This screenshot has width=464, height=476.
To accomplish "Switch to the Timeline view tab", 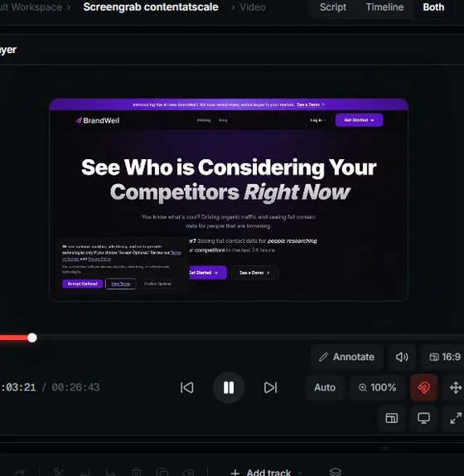I will [x=384, y=7].
